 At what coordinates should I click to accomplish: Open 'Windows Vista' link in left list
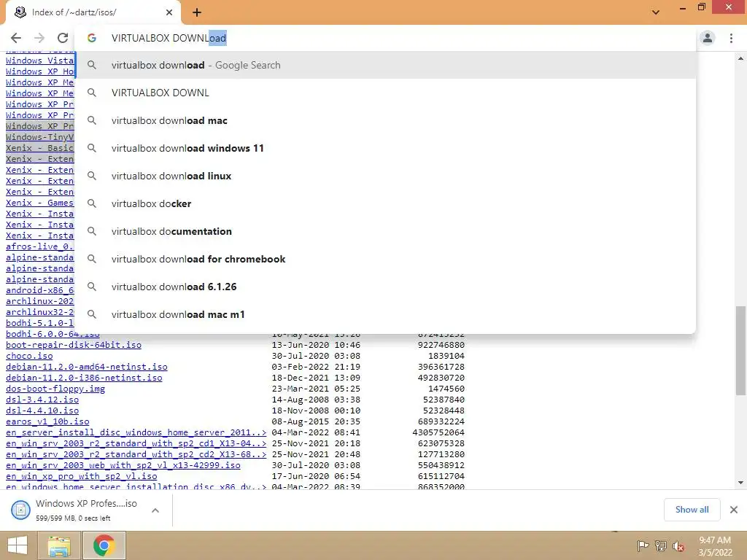39,61
